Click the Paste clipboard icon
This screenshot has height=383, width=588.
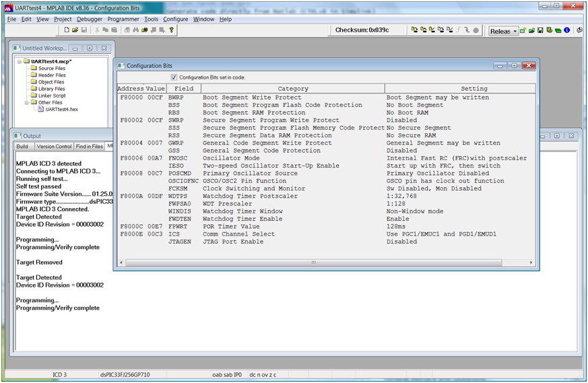point(114,30)
